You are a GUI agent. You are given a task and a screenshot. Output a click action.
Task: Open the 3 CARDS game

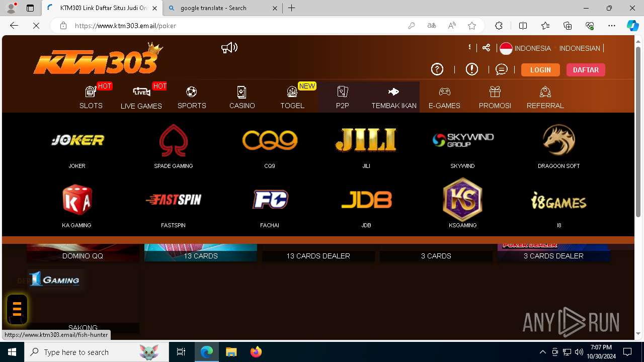pos(436,255)
